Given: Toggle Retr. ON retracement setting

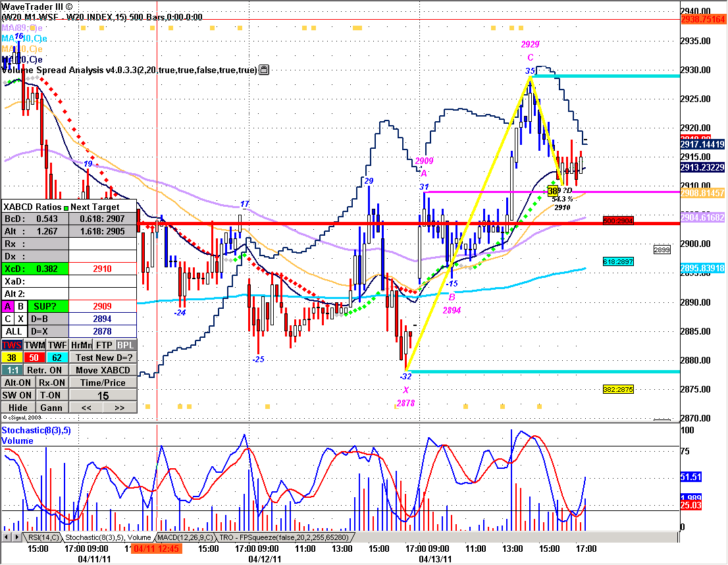Looking at the screenshot, I should tap(45, 370).
